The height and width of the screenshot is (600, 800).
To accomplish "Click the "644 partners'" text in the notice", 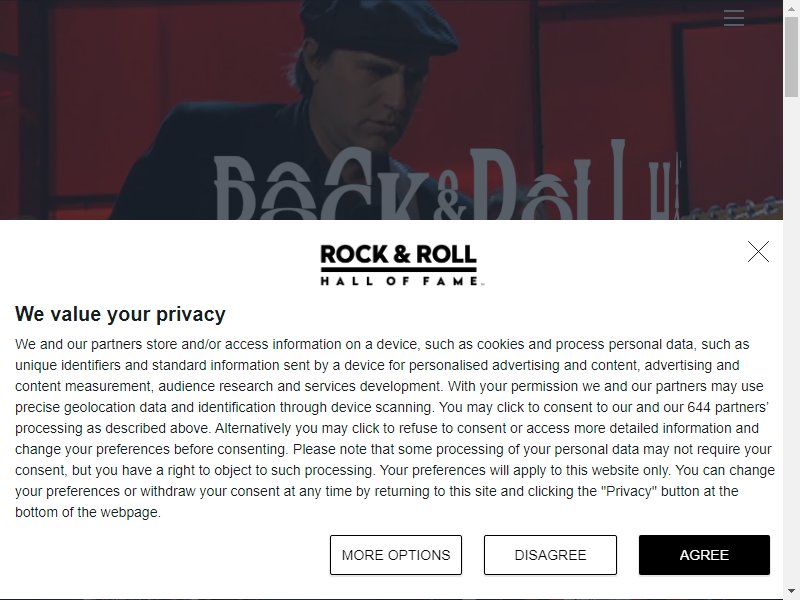I will pos(728,407).
